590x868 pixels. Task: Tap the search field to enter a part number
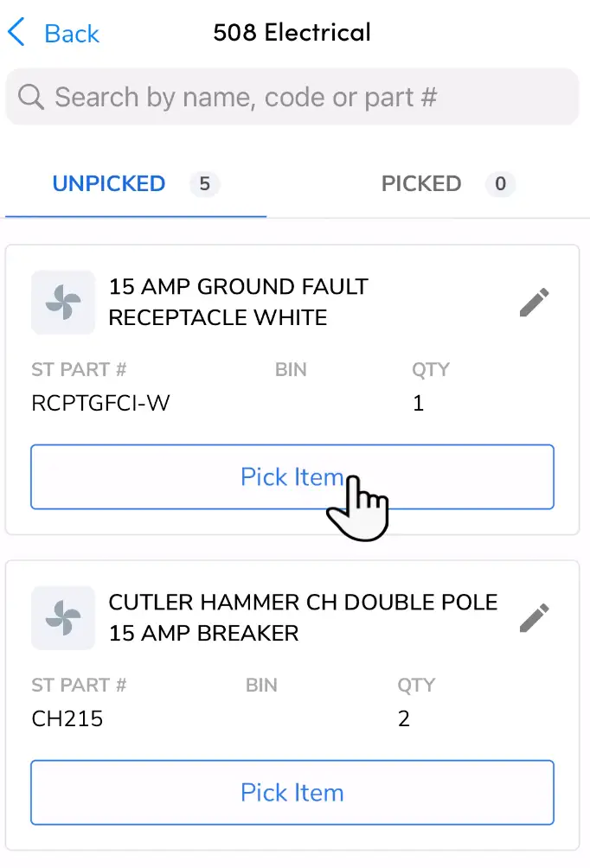[x=292, y=97]
